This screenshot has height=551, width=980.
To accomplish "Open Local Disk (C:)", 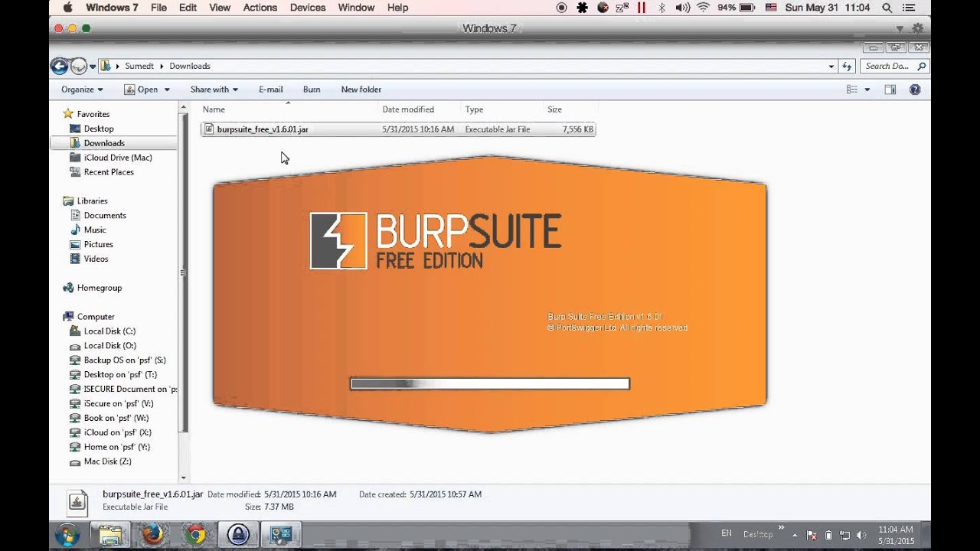I will point(109,331).
